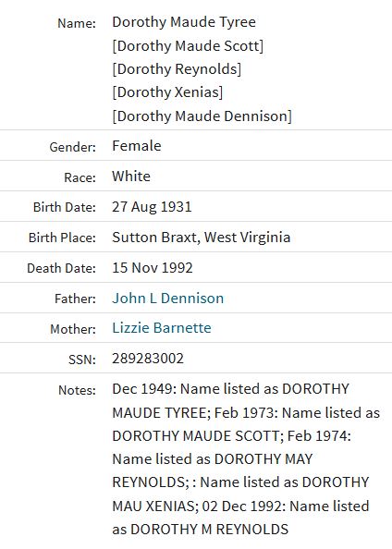Screen dimensions: 392x549
Task: Click the Birth Place field label
Action: 62,238
